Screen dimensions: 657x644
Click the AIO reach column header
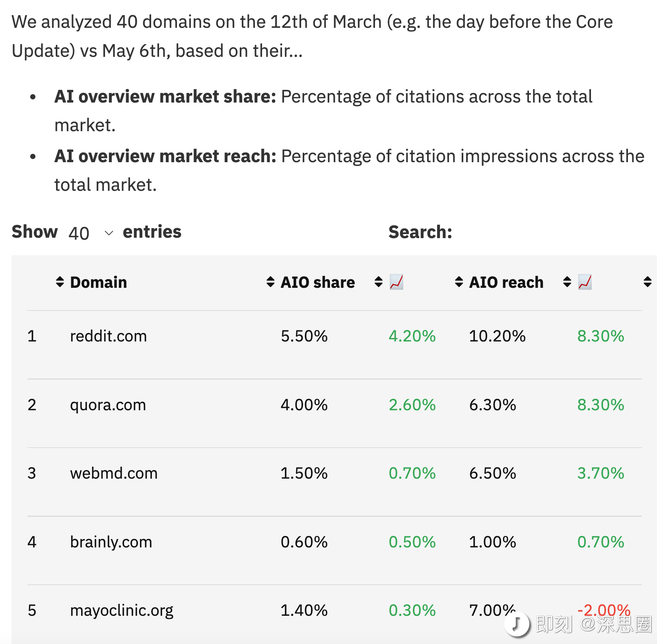tap(506, 282)
